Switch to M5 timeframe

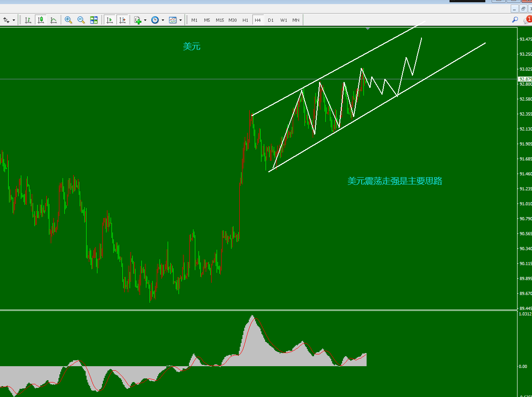tap(207, 20)
